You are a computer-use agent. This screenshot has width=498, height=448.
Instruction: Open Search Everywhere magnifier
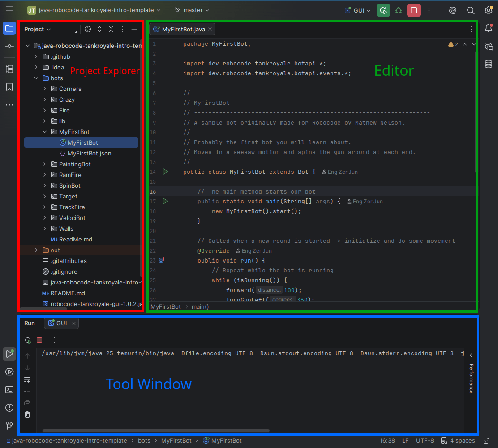tap(471, 10)
